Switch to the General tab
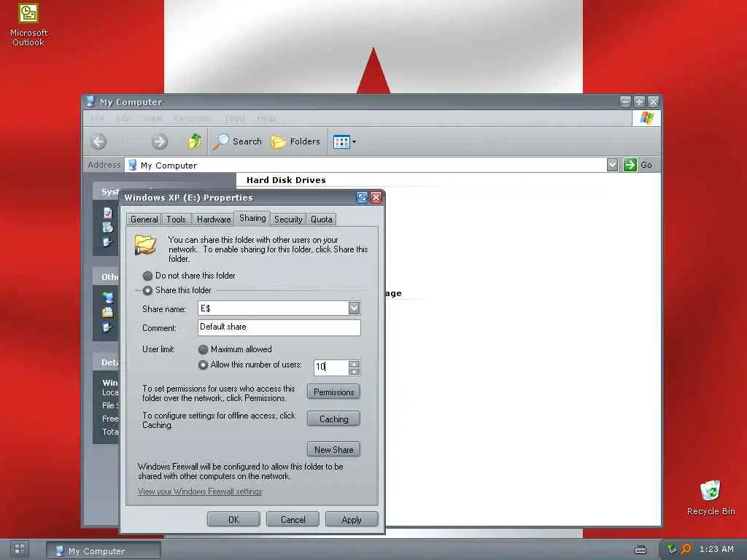The width and height of the screenshot is (747, 560). tap(144, 219)
